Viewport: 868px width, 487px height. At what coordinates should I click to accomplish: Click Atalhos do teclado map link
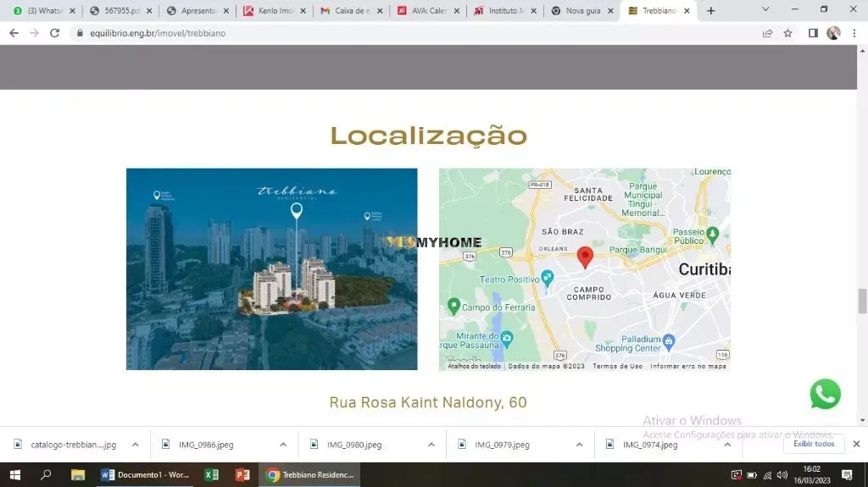(474, 366)
